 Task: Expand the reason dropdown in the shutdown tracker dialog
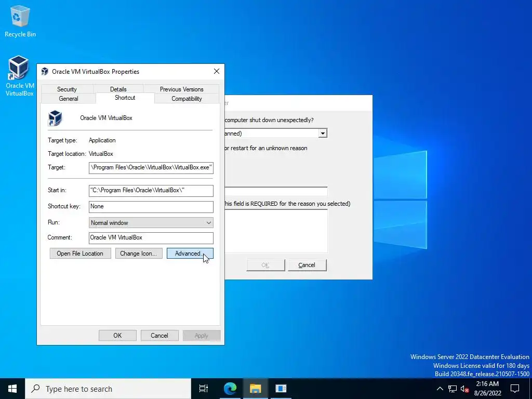coord(323,134)
